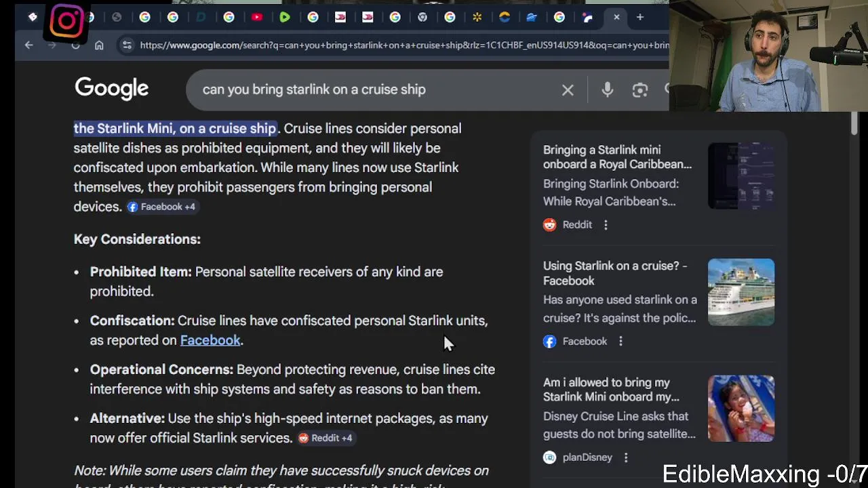Switch to the dark blue D tab
The width and height of the screenshot is (868, 488).
tap(201, 17)
